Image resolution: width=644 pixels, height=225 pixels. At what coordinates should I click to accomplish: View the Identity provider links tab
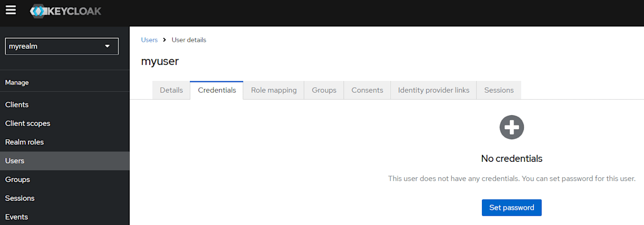point(434,90)
